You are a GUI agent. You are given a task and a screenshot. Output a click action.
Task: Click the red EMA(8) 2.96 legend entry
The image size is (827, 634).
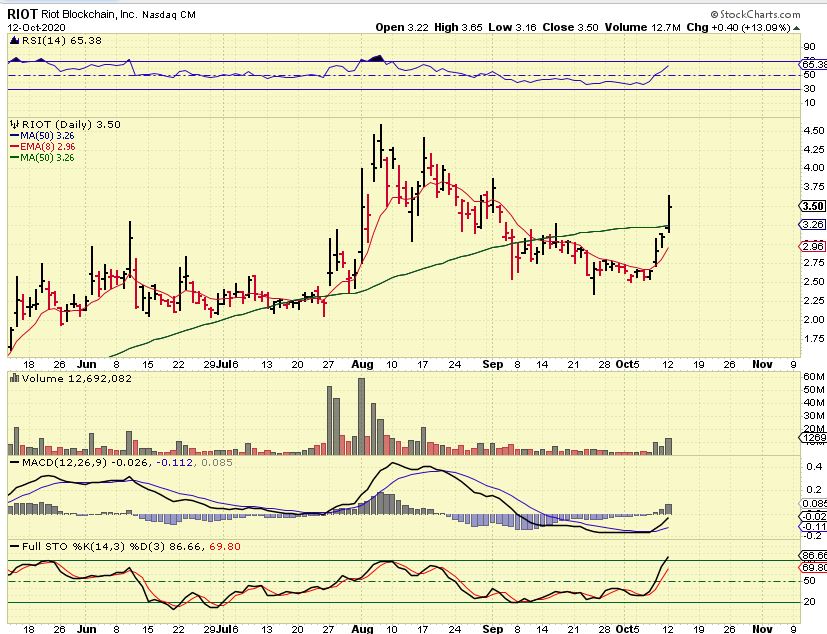pyautogui.click(x=46, y=146)
